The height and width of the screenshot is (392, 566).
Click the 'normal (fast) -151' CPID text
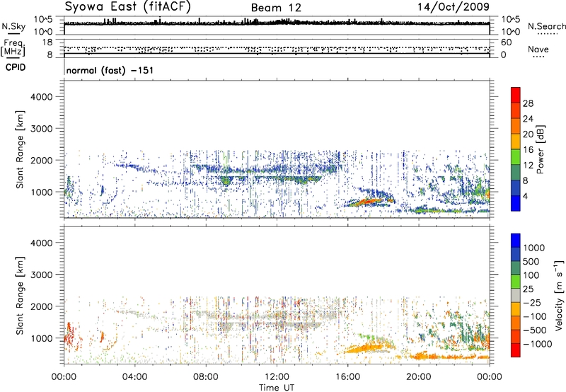(x=110, y=70)
